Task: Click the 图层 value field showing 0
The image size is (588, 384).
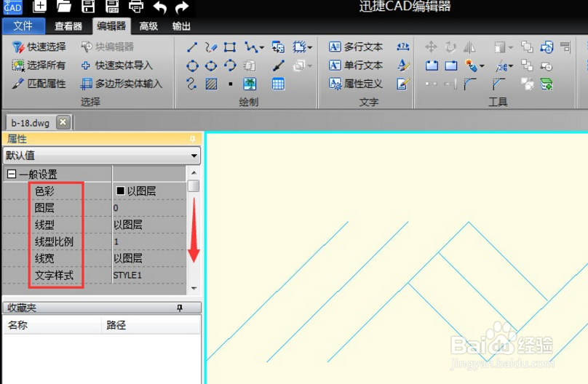Action: pyautogui.click(x=149, y=207)
